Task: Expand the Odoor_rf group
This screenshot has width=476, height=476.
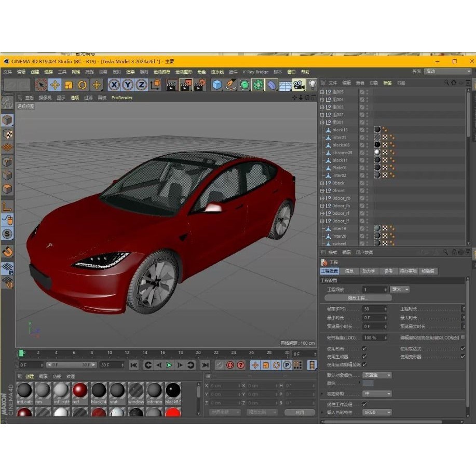Action: [322, 213]
